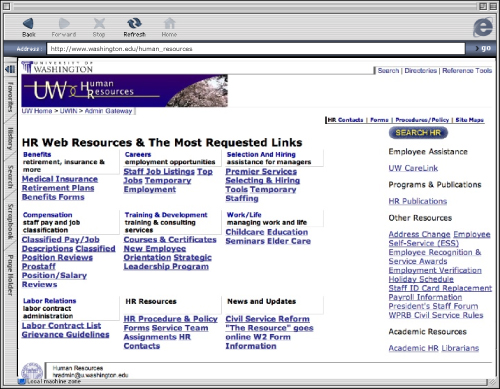Open the History sidebar tab
Screen dimensions: 500x389
tap(10, 139)
